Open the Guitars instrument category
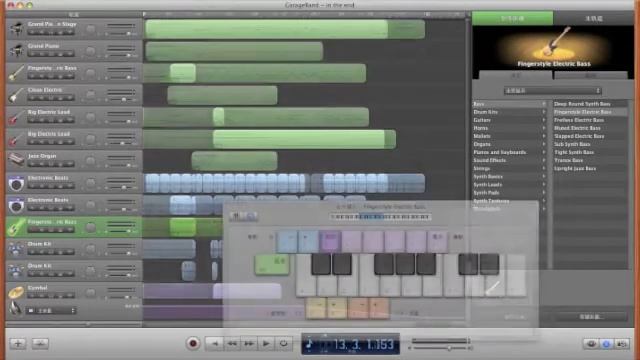 pos(509,120)
